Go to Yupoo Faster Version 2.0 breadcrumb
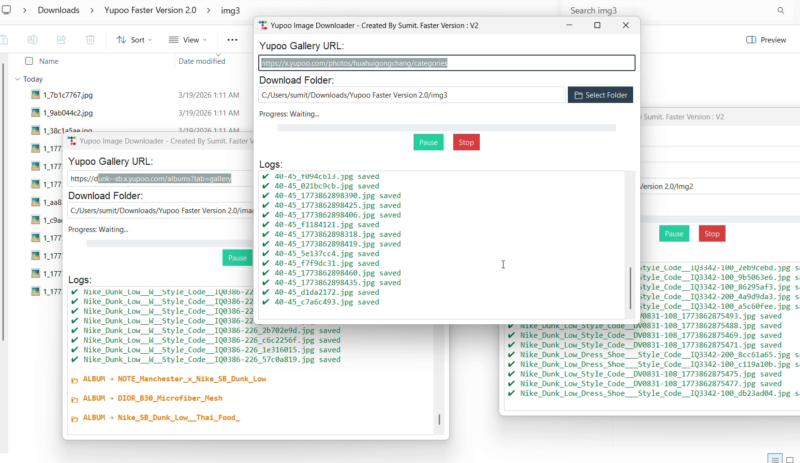Viewport: 800px width, 463px height. [x=150, y=10]
